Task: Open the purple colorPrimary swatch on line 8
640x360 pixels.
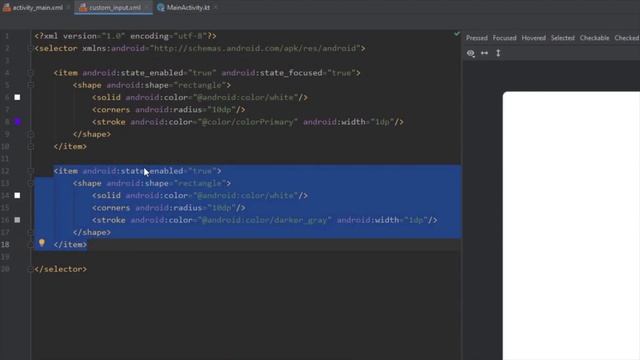Action: click(18, 122)
